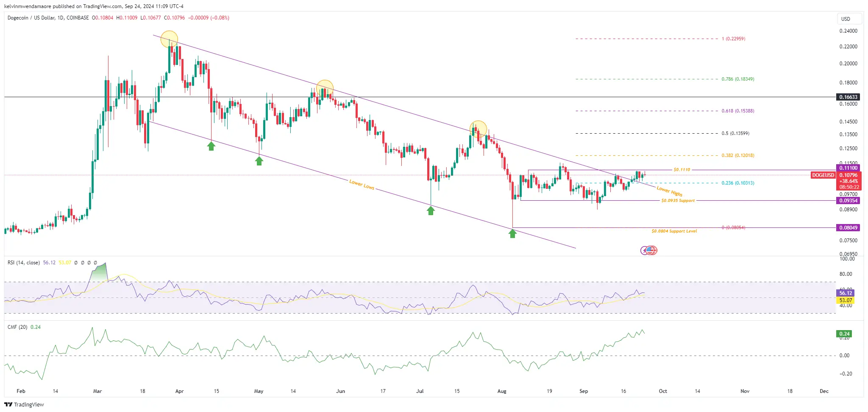Select the yellow circle on the late-July peak
Screen dimensions: 868x412
pos(478,129)
